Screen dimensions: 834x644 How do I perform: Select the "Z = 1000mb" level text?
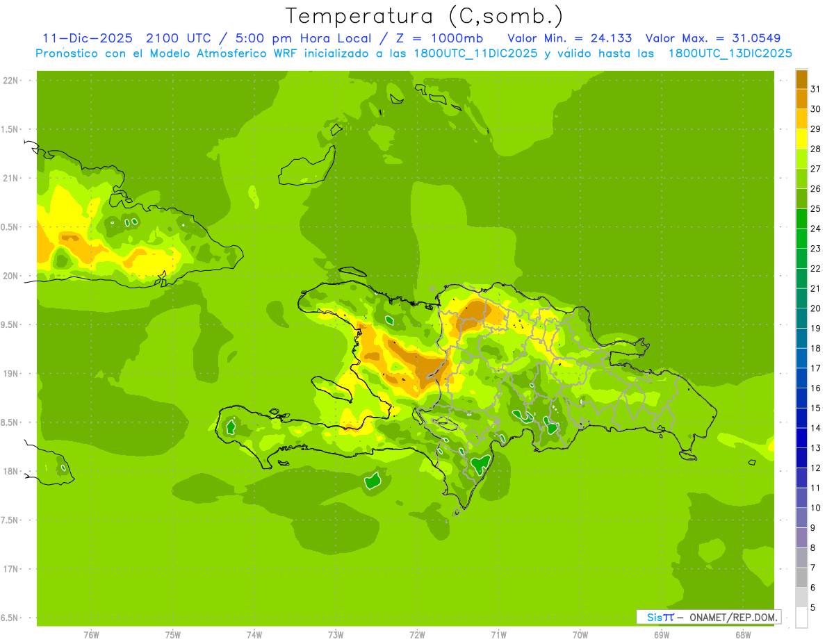tap(439, 38)
